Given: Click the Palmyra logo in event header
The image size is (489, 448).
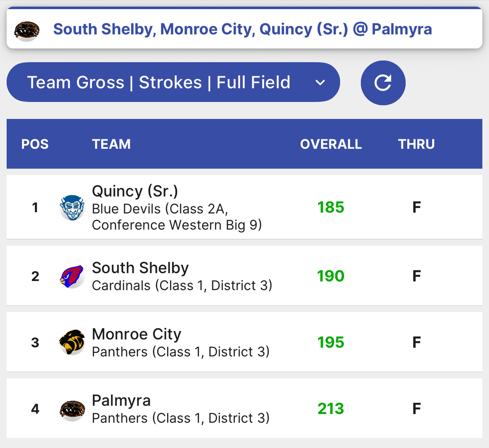Looking at the screenshot, I should pos(27,31).
